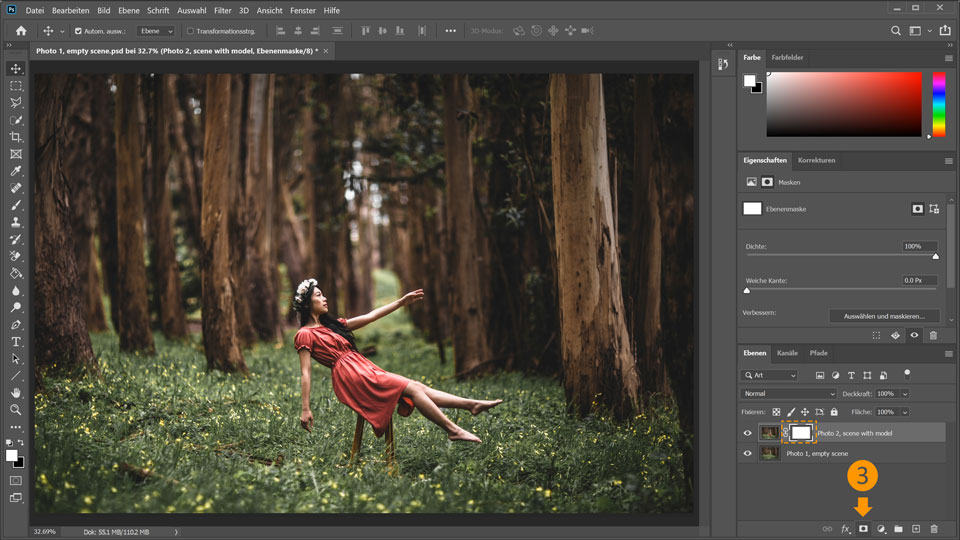Open the search icon in the options bar
960x540 pixels.
(896, 31)
